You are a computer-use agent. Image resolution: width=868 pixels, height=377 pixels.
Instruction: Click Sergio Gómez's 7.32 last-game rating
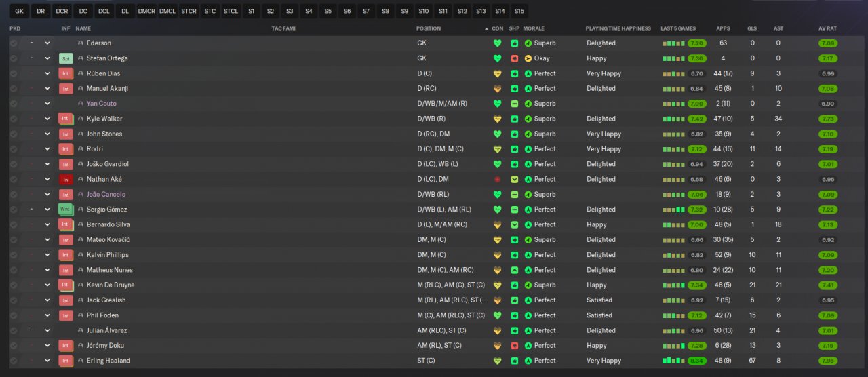pos(696,210)
